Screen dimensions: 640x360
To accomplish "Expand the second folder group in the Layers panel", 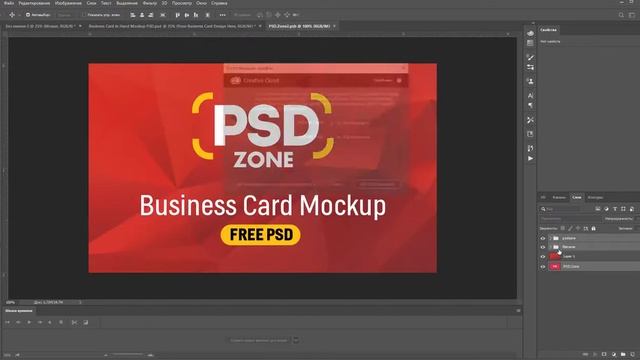I will point(550,247).
